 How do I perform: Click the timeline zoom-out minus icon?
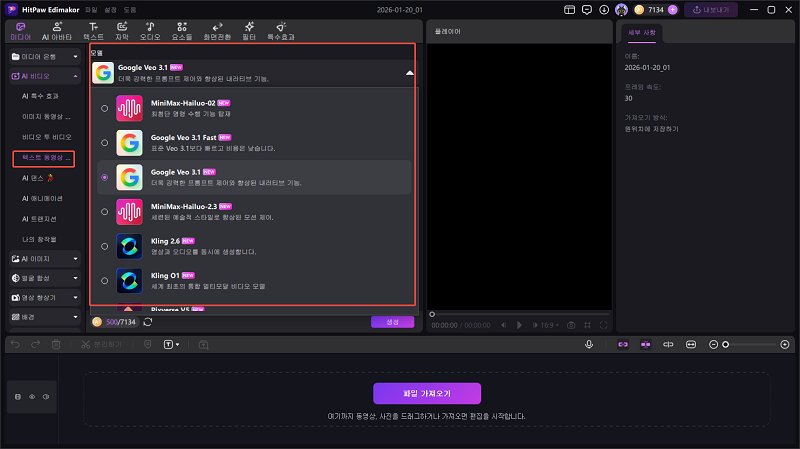(x=713, y=345)
